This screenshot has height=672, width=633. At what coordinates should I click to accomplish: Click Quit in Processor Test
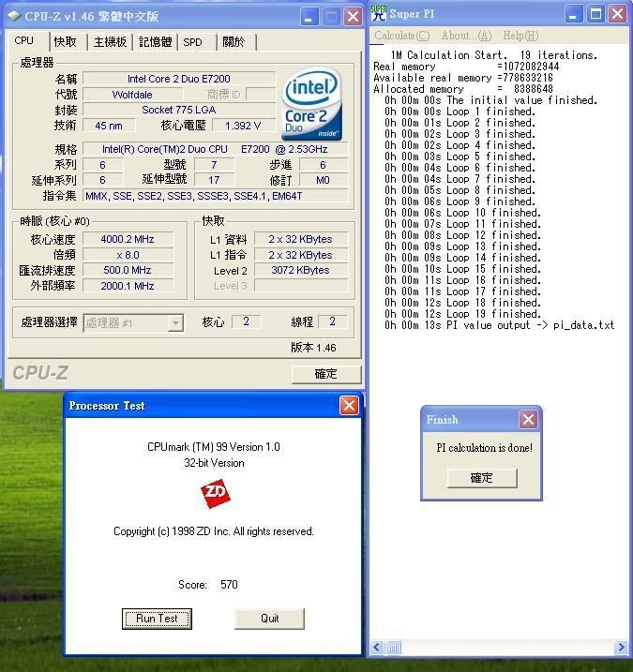click(270, 619)
